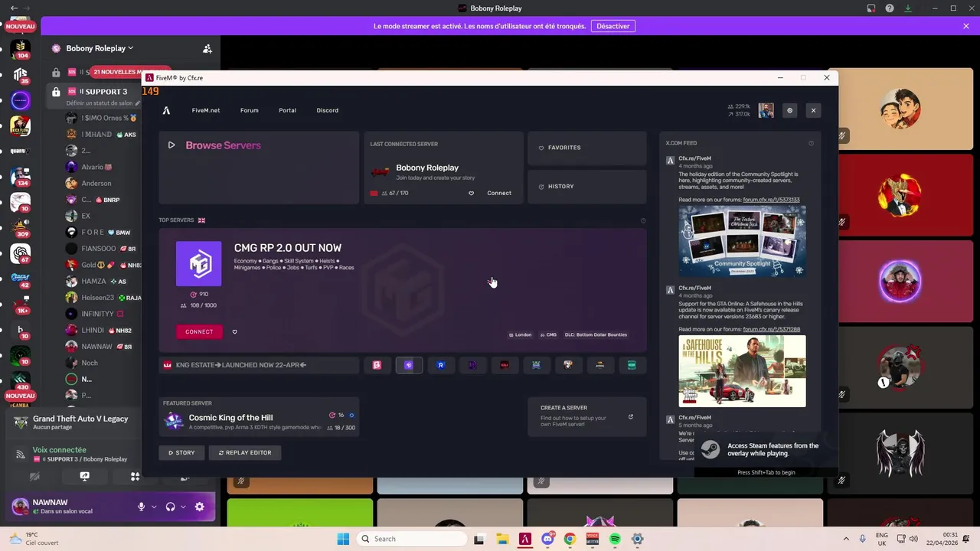The image size is (980, 551).
Task: Expand microphone input options arrow
Action: click(154, 507)
